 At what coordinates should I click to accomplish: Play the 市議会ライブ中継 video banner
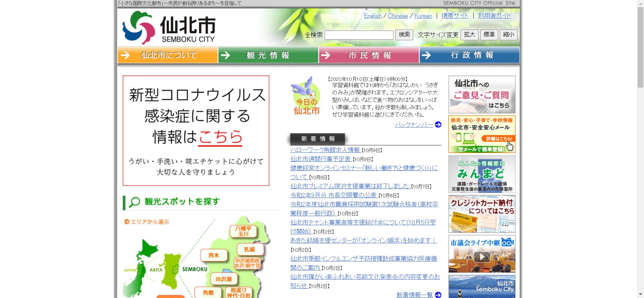(x=482, y=254)
